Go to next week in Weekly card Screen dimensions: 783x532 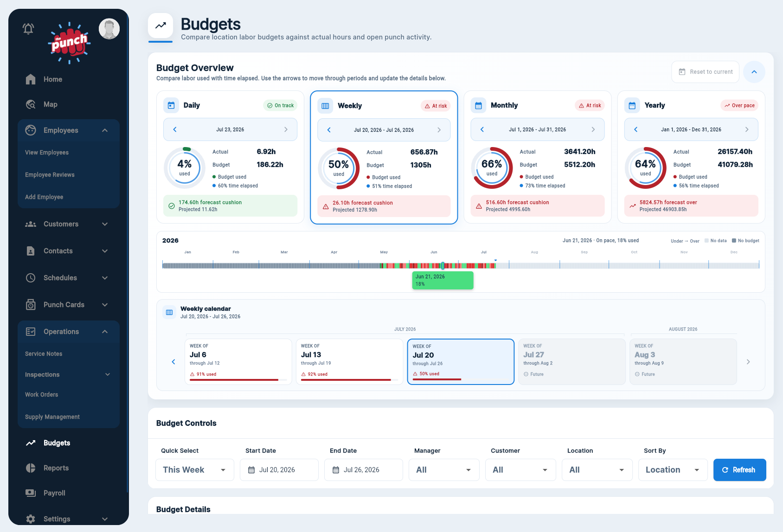(x=439, y=130)
